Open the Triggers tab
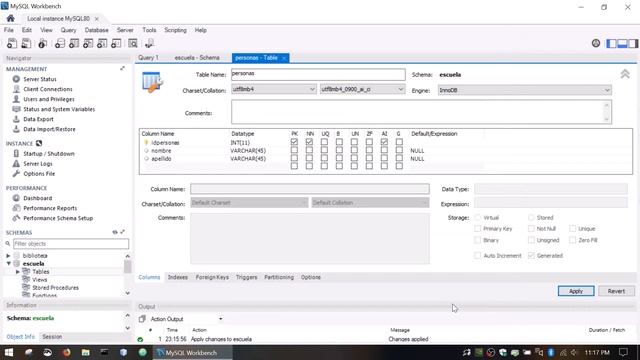The width and height of the screenshot is (640, 360). tap(247, 277)
